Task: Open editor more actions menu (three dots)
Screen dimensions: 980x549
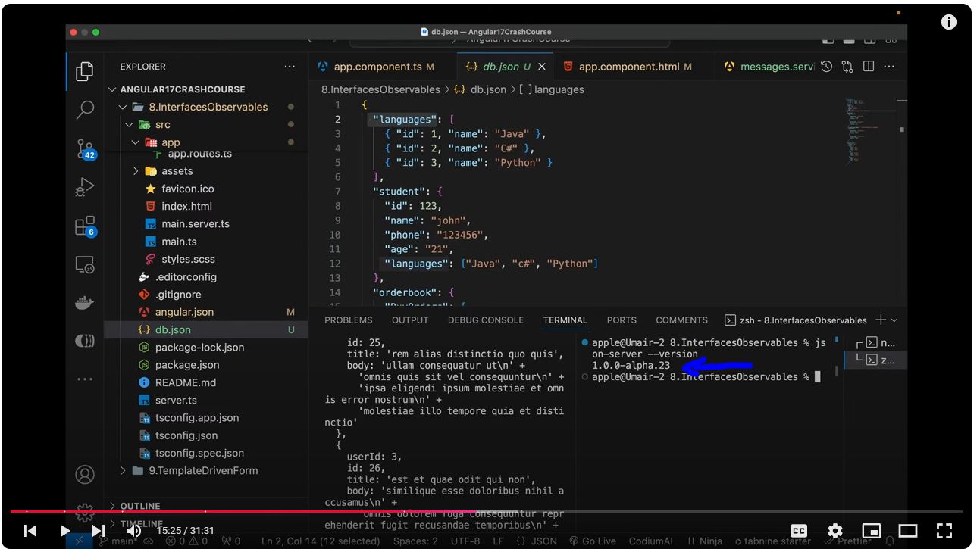Action: (x=889, y=67)
